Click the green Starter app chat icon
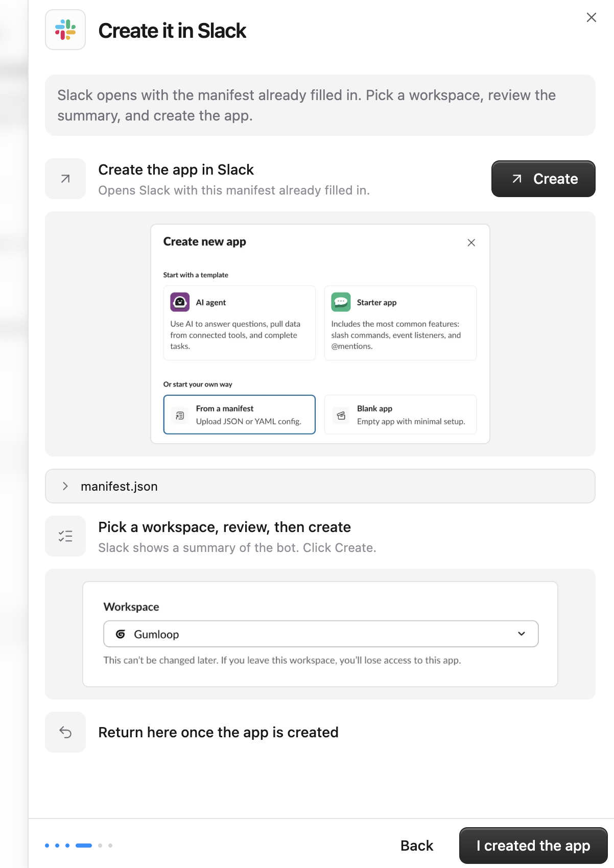This screenshot has width=614, height=868. [x=341, y=302]
